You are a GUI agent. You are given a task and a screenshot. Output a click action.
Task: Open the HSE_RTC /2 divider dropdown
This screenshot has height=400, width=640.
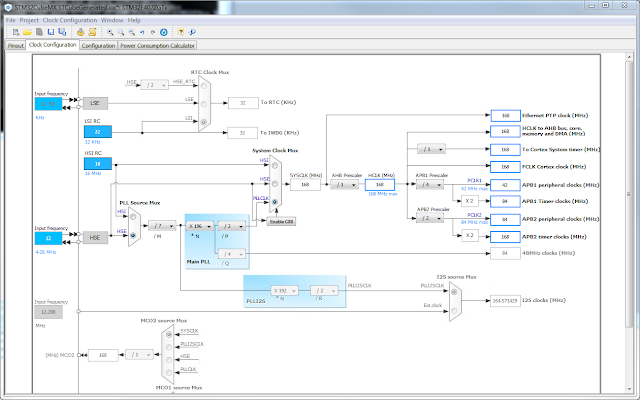click(x=154, y=85)
